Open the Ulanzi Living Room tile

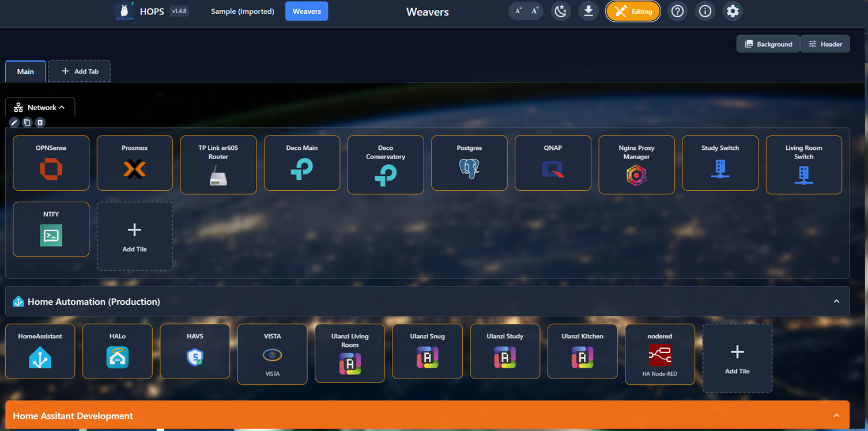[x=350, y=353]
